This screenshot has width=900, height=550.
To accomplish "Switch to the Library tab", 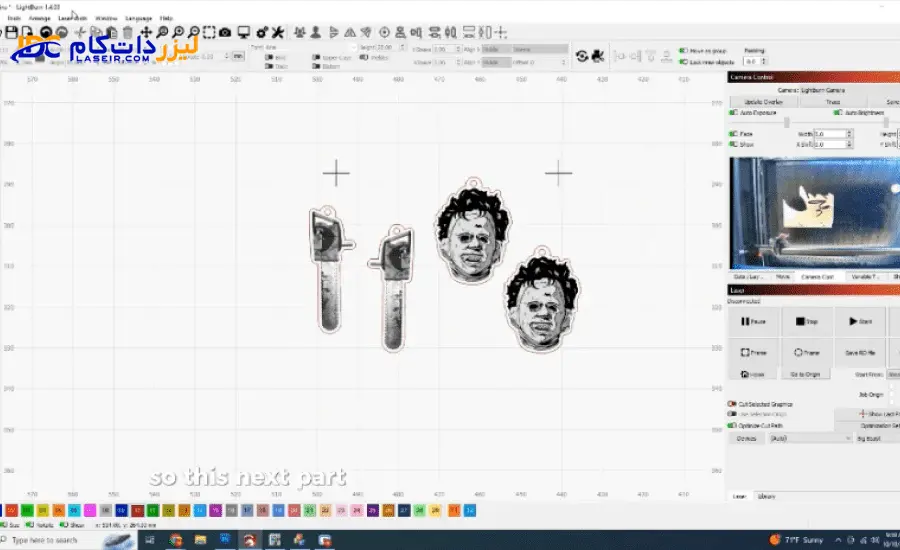I will pyautogui.click(x=767, y=496).
